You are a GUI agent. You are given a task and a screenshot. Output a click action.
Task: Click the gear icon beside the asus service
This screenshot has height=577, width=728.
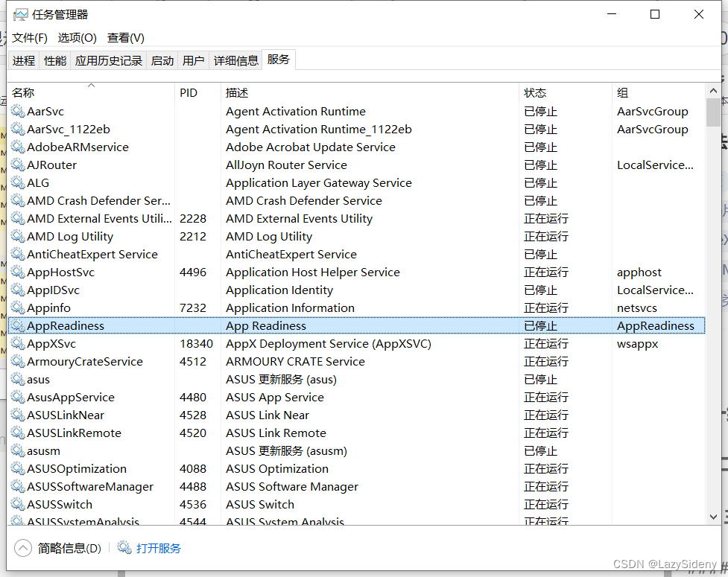point(18,379)
